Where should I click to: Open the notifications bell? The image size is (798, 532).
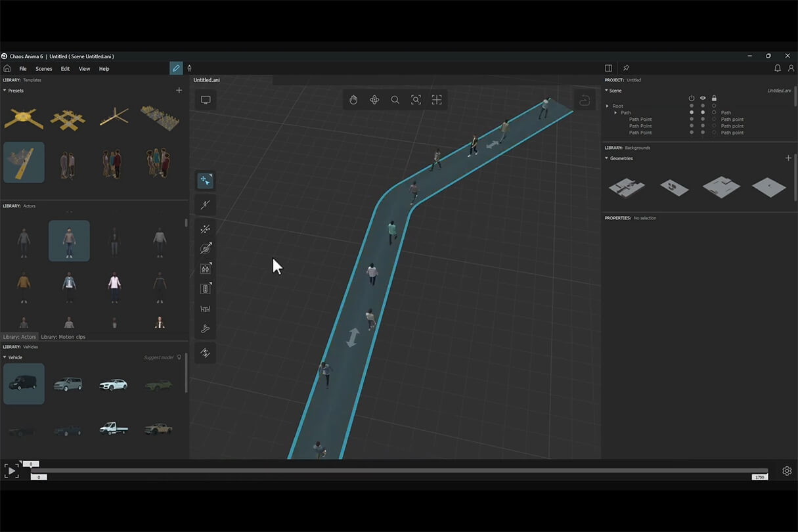coord(778,68)
